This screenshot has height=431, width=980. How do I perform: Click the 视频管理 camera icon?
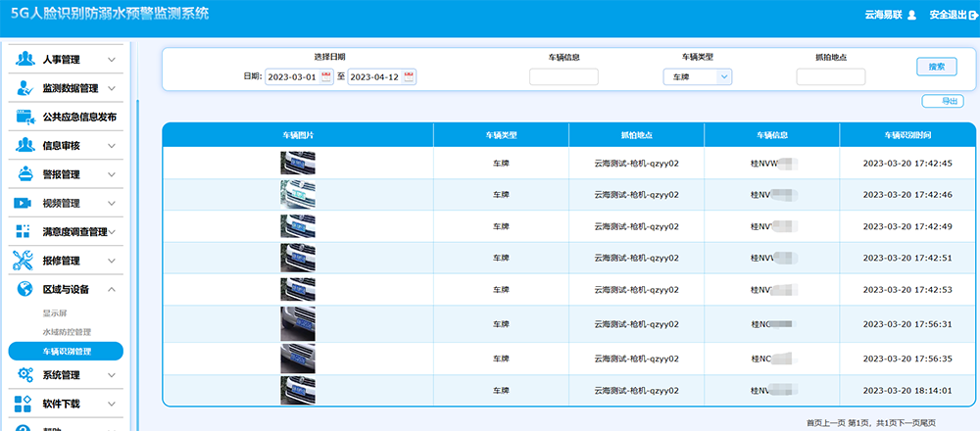tap(24, 203)
